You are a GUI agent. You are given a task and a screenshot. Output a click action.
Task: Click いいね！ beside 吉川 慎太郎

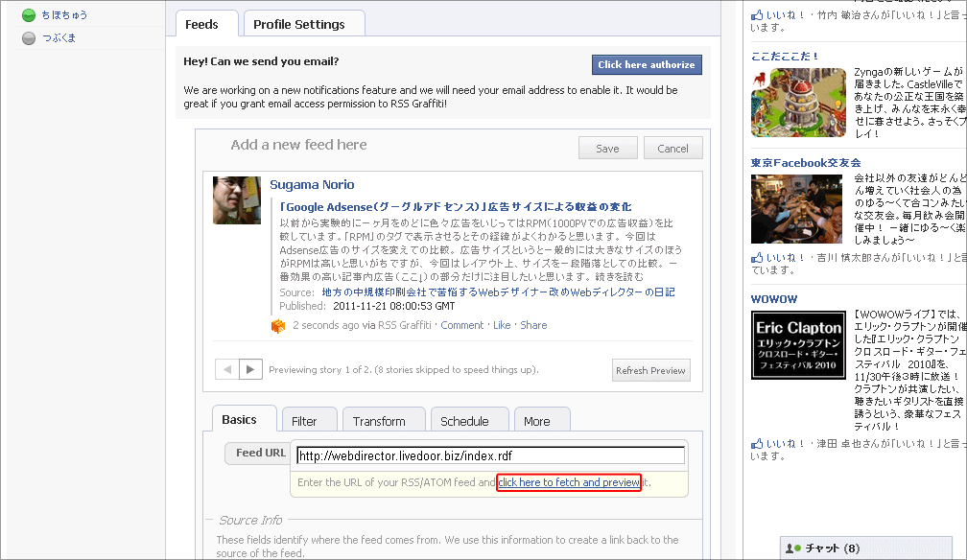(x=785, y=257)
